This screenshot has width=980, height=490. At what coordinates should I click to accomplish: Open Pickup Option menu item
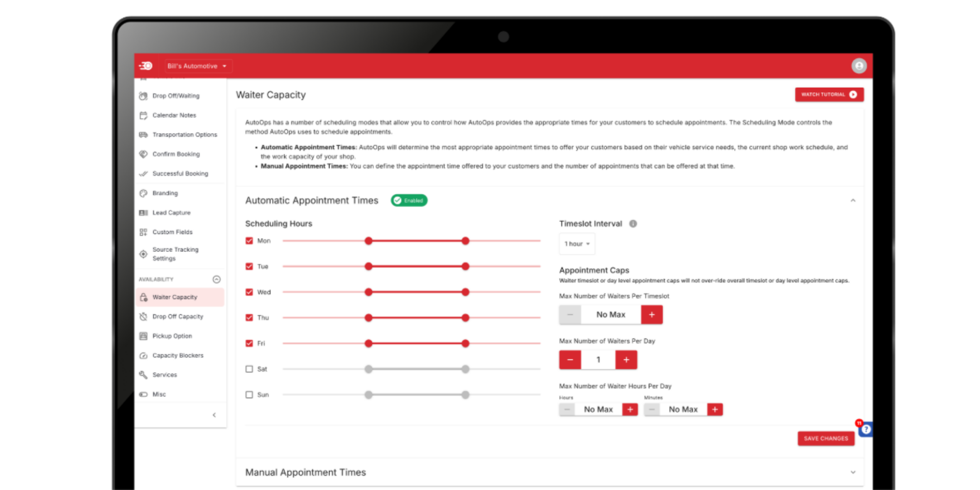point(180,336)
